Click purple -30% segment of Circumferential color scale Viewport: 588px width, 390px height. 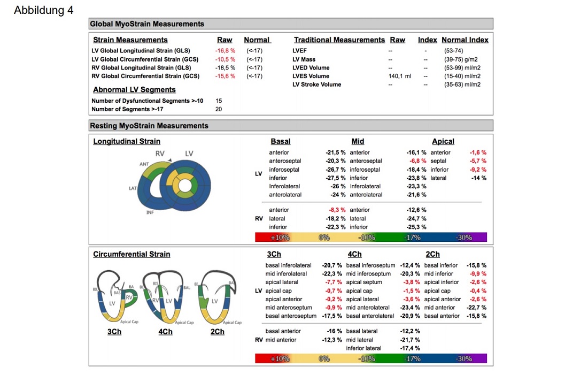(464, 358)
